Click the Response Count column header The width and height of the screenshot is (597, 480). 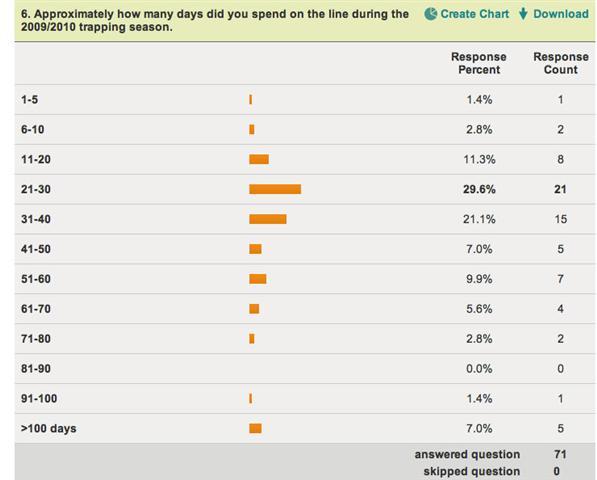tap(560, 63)
